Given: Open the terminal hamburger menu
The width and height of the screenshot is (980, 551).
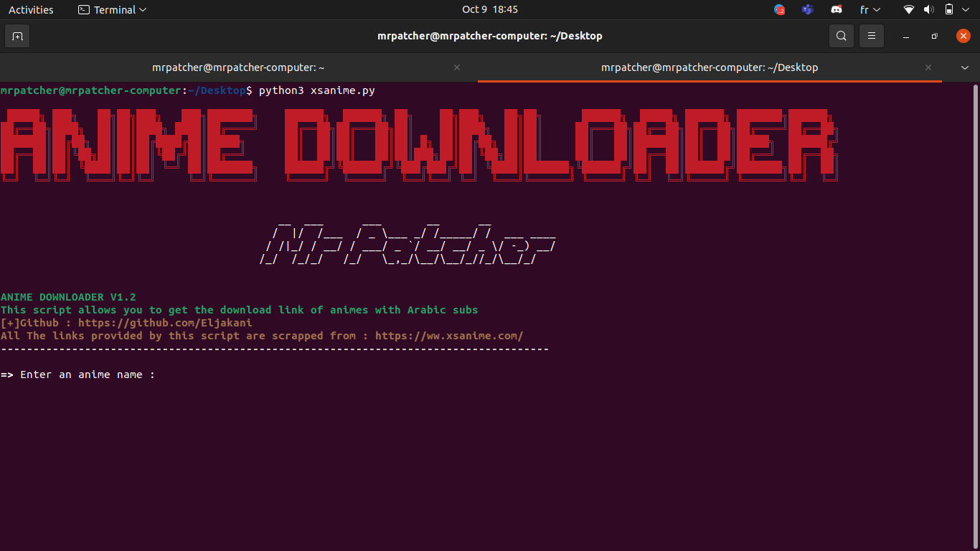Looking at the screenshot, I should tap(871, 35).
